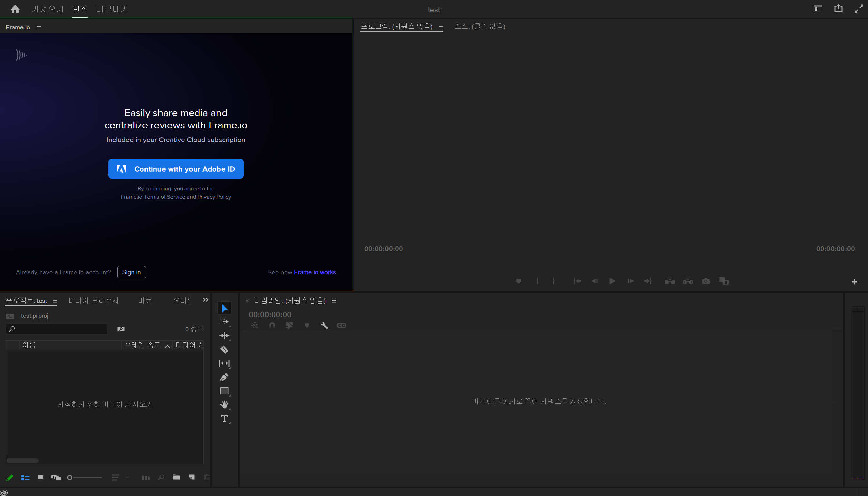Open the Timeline panel menu
This screenshot has width=868, height=496.
click(334, 300)
